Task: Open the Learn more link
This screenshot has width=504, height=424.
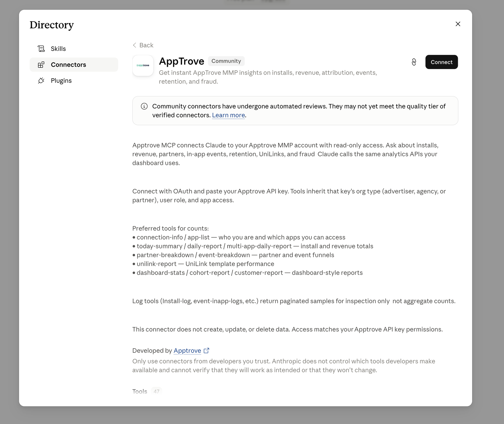Action: point(228,115)
